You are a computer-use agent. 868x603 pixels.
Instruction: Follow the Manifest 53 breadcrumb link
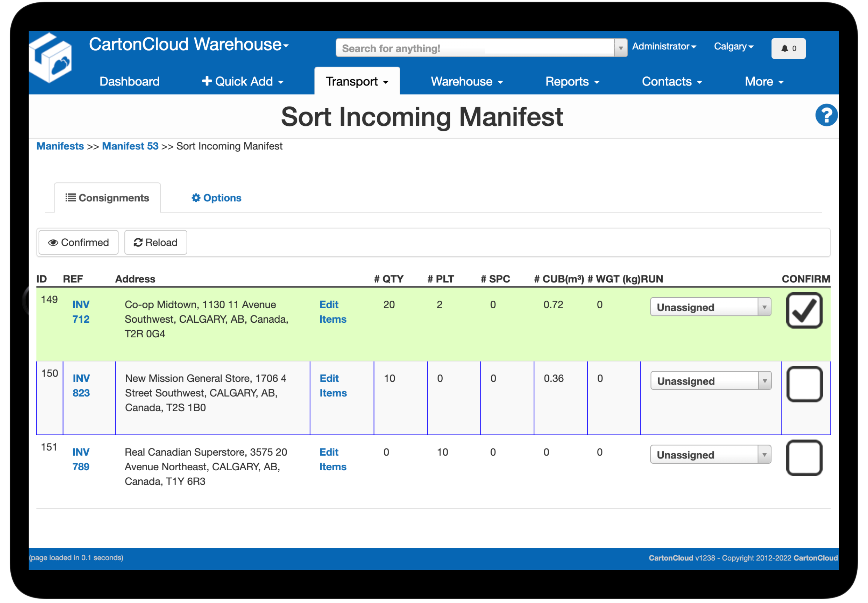[x=130, y=146]
